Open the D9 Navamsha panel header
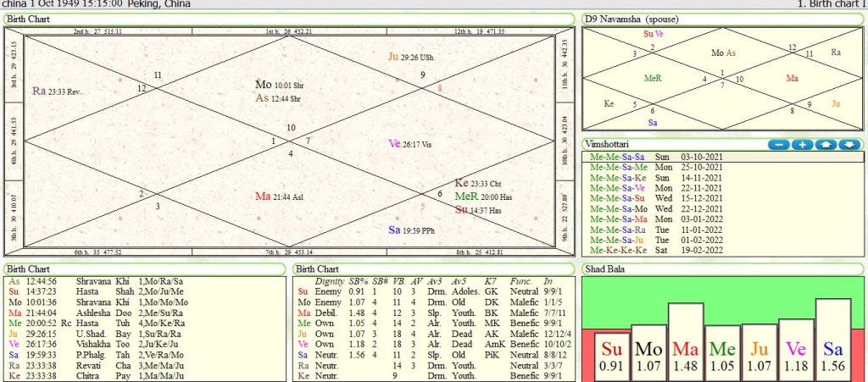Image resolution: width=868 pixels, height=382 pixels. (x=632, y=19)
